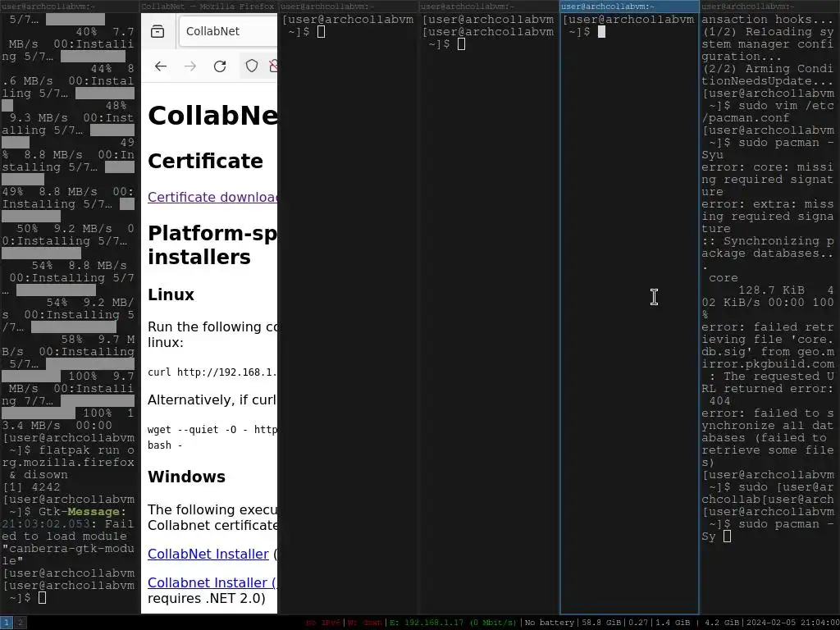Click the ethernet 192.168.1.17 status entry
This screenshot has height=630, width=840.
point(453,623)
